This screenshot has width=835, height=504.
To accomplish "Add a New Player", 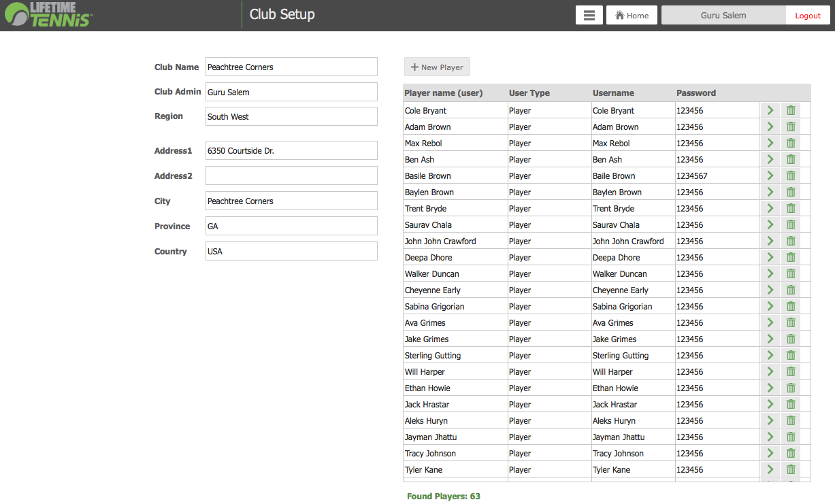I will [x=437, y=67].
